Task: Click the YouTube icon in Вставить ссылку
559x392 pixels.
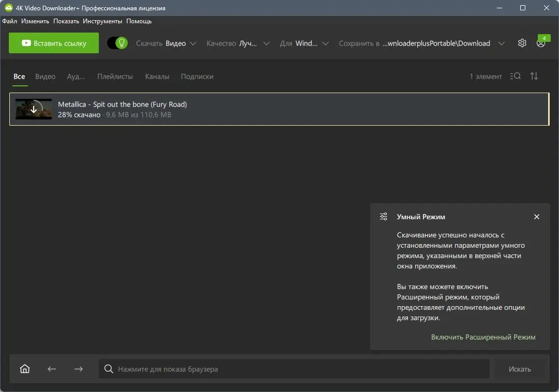Action: pyautogui.click(x=26, y=43)
